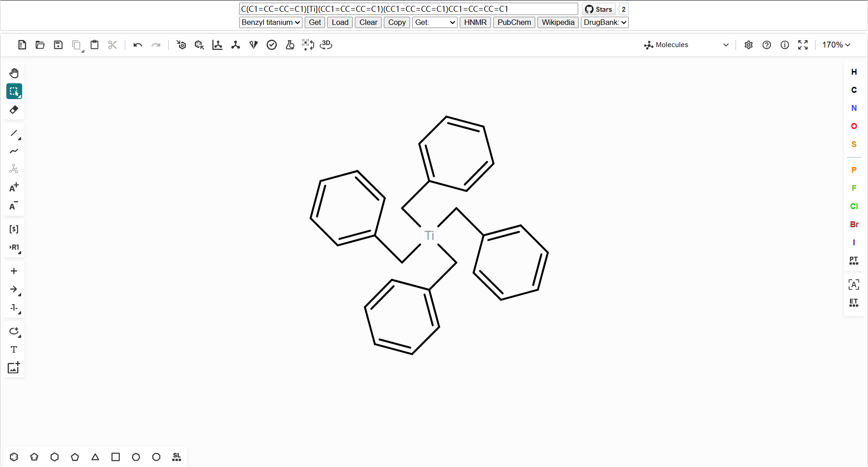Screen dimensions: 868x467
Task: Click the PubChem button
Action: pos(514,22)
